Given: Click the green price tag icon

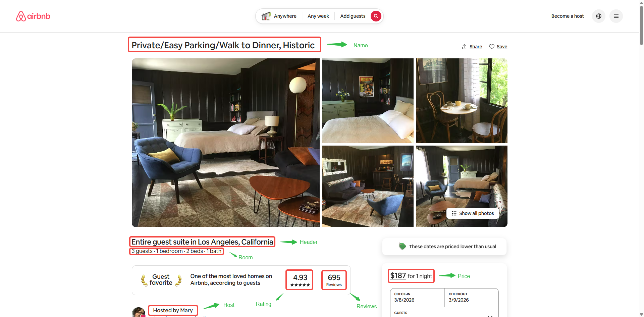Looking at the screenshot, I should [402, 246].
